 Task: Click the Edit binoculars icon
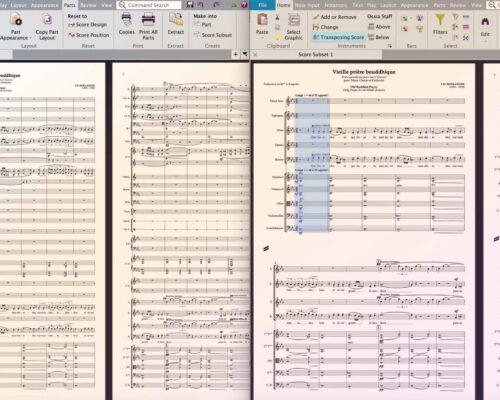click(x=485, y=22)
